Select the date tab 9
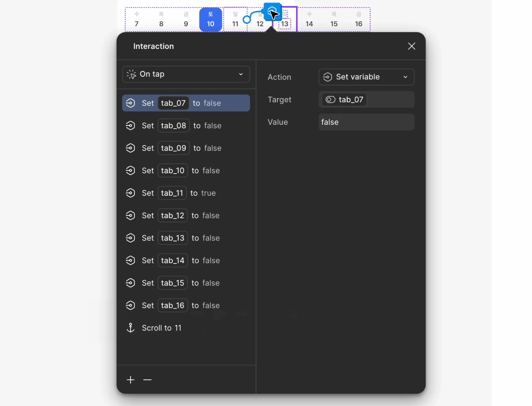 [186, 20]
